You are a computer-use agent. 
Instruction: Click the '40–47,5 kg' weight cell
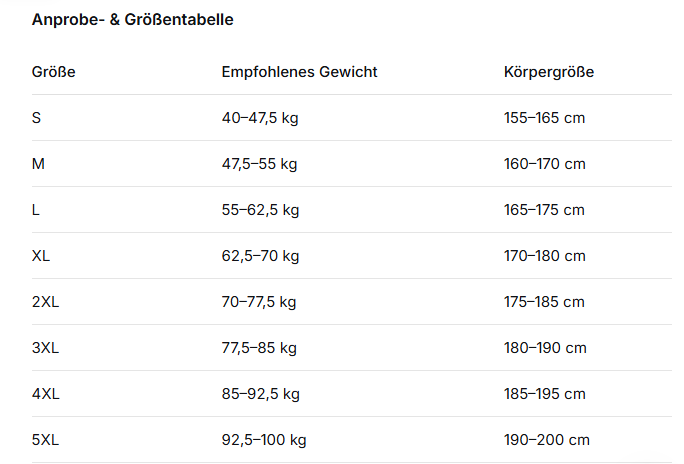(260, 118)
